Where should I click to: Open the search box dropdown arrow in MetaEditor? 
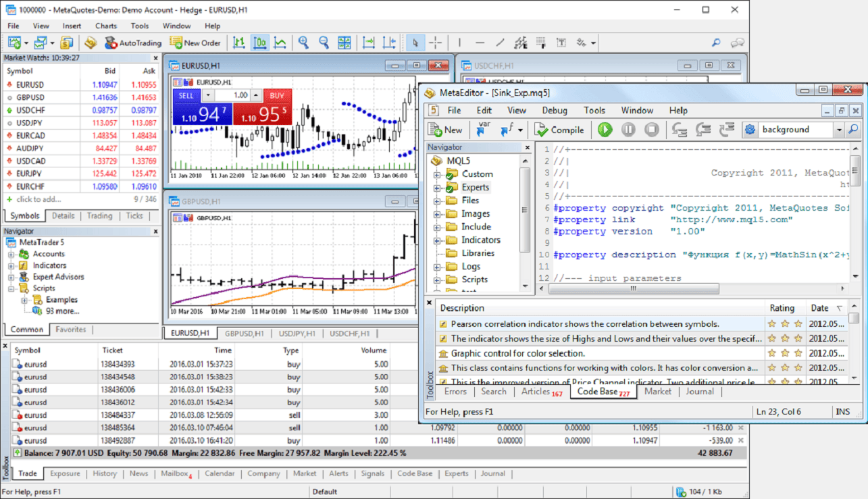[839, 130]
